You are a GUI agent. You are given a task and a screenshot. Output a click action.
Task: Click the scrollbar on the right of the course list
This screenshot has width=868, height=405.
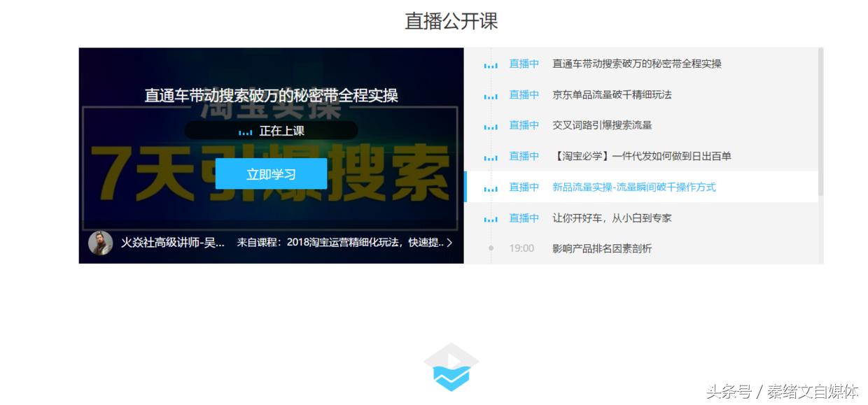820,112
